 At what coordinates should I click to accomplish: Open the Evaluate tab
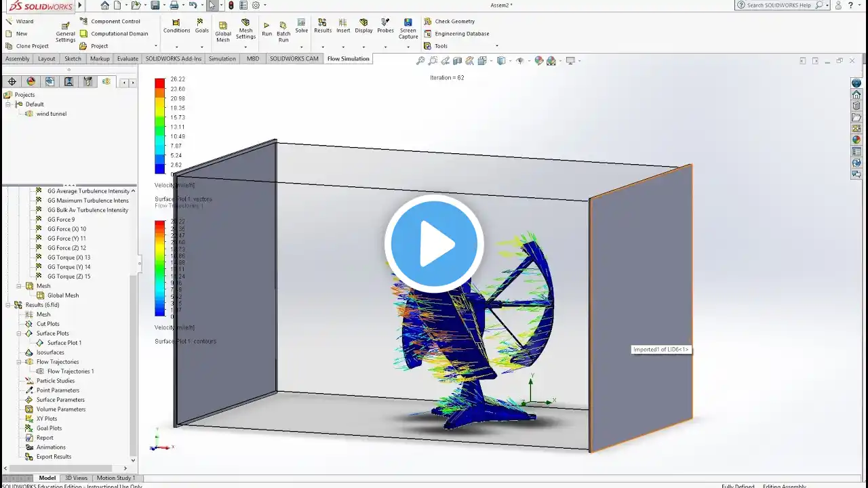click(127, 59)
